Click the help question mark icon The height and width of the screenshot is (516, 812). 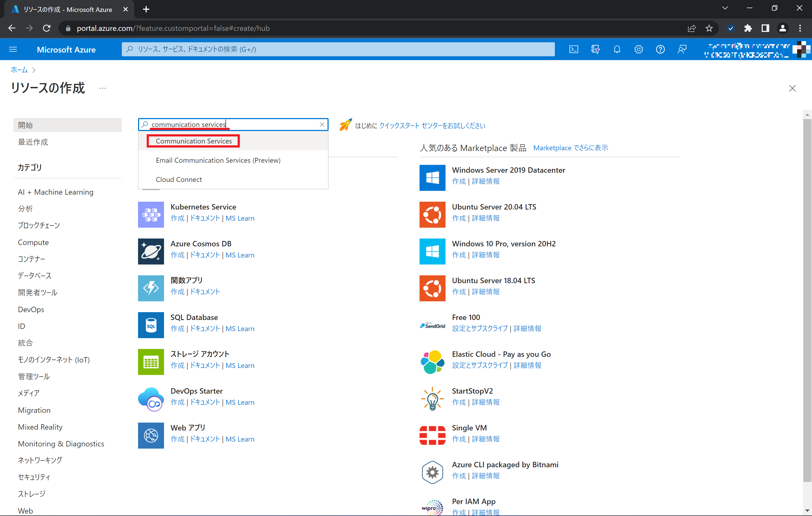(660, 50)
